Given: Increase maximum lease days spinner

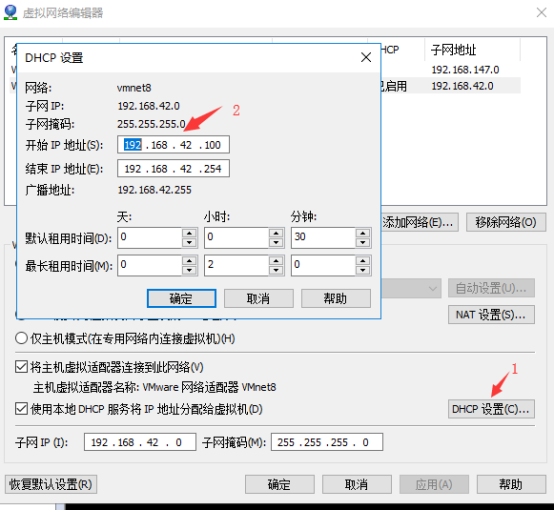Looking at the screenshot, I should [189, 261].
